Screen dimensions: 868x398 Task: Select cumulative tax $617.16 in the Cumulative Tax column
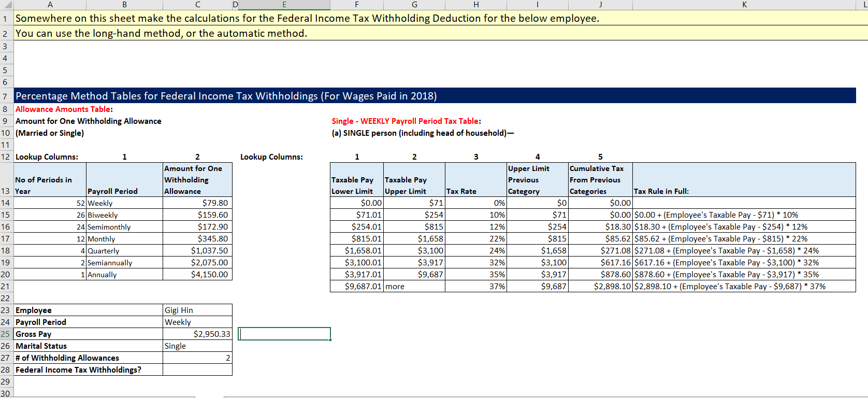point(601,262)
